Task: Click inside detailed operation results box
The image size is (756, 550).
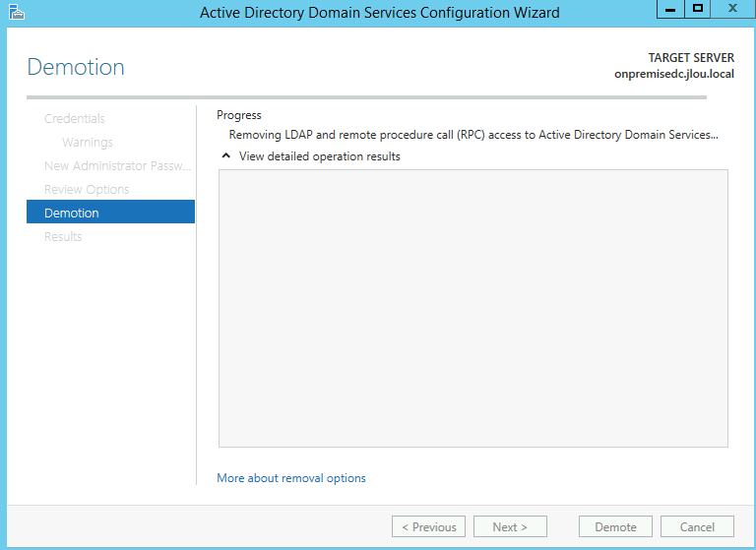Action: click(x=472, y=308)
